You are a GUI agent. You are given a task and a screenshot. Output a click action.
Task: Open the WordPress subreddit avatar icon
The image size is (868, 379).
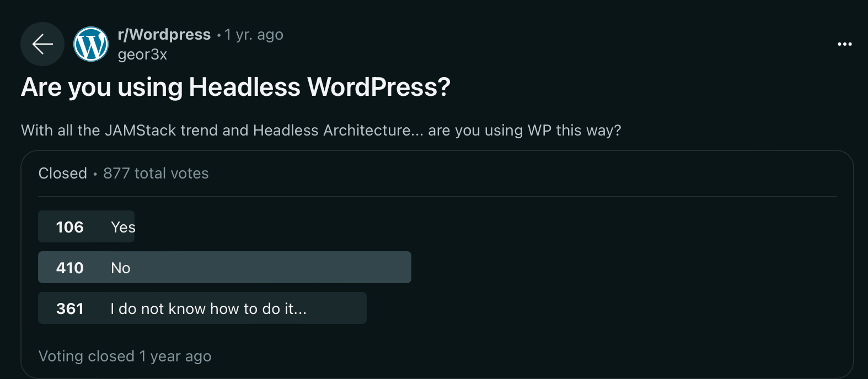click(91, 44)
